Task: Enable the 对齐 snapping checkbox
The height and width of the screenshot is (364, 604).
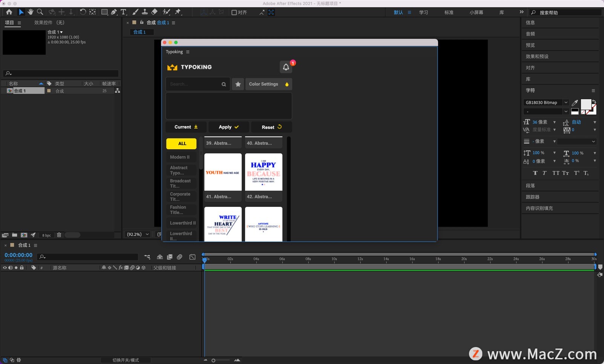Action: 234,12
